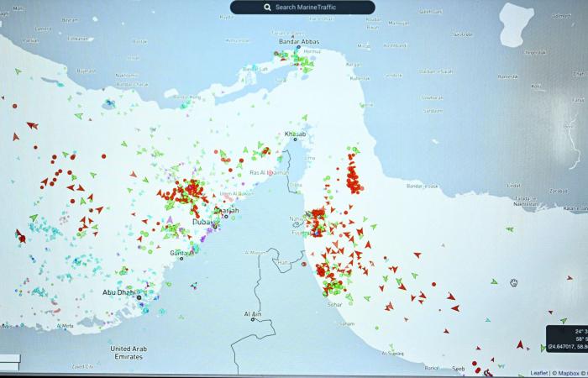Select the purple vessel arrow west of Dubai
The width and height of the screenshot is (588, 378).
click(170, 220)
